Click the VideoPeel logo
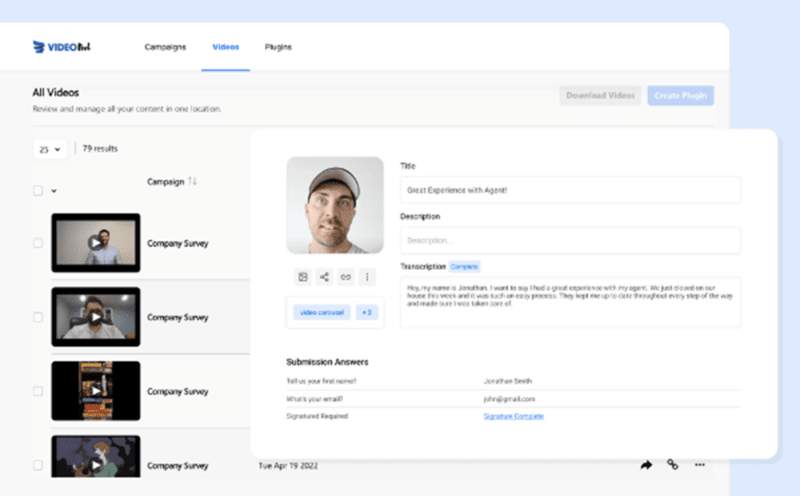The width and height of the screenshot is (800, 496). point(61,47)
